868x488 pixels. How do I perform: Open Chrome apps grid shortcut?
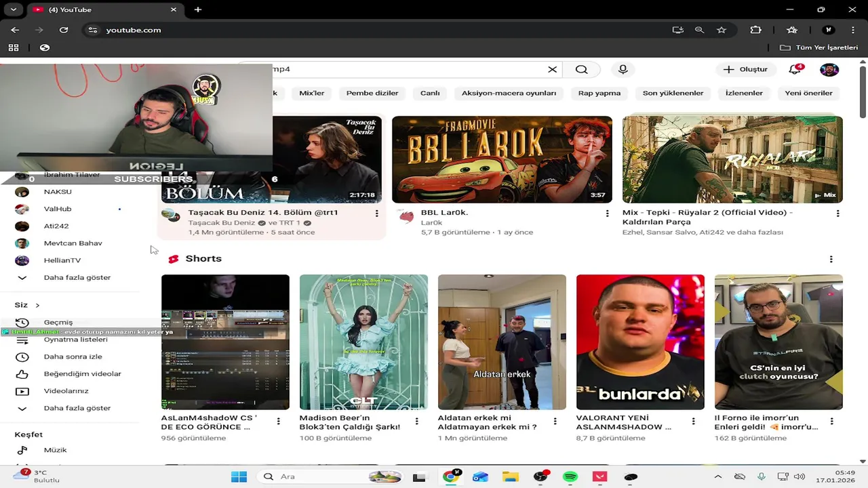coord(14,47)
